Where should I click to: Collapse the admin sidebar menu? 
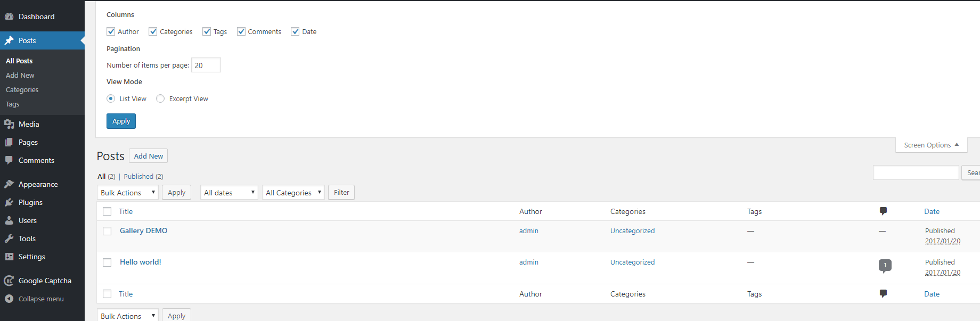click(35, 299)
